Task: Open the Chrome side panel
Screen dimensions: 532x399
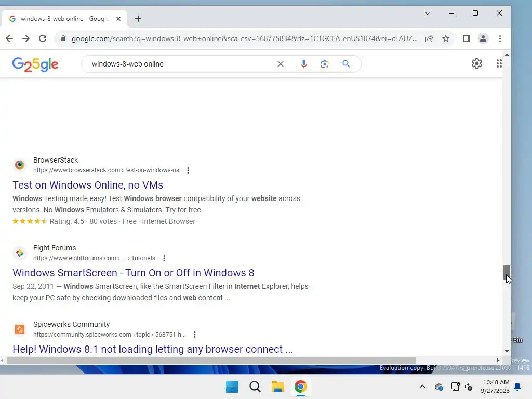Action: point(467,38)
